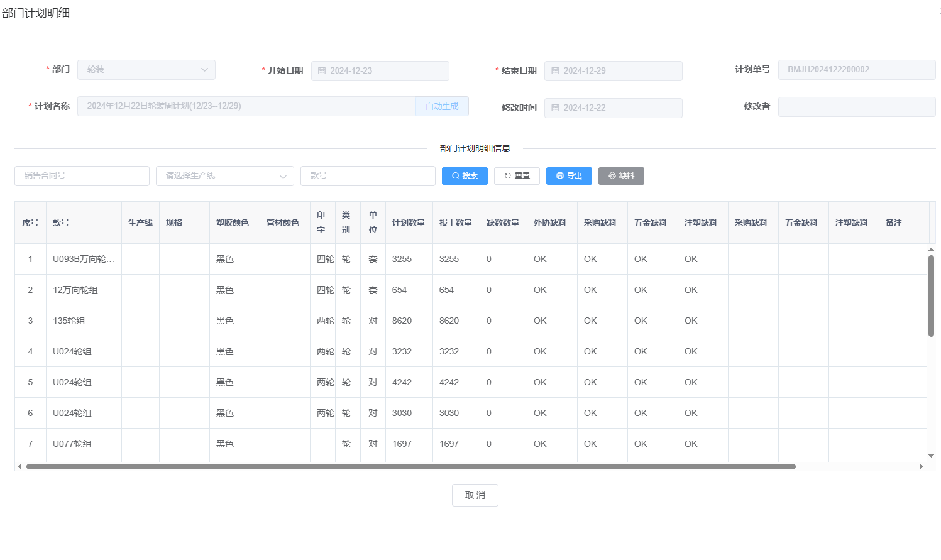Image resolution: width=941 pixels, height=560 pixels.
Task: Click the 款号 column header
Action: (61, 222)
